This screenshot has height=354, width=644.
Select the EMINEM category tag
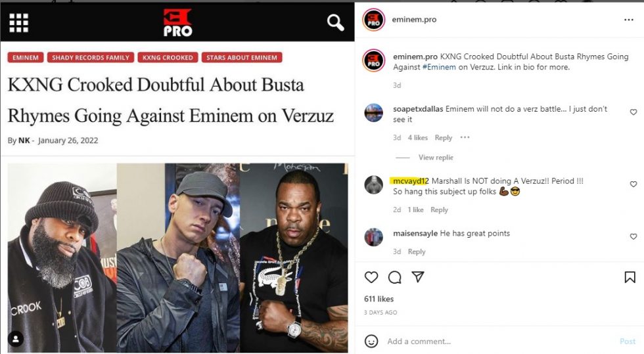26,58
